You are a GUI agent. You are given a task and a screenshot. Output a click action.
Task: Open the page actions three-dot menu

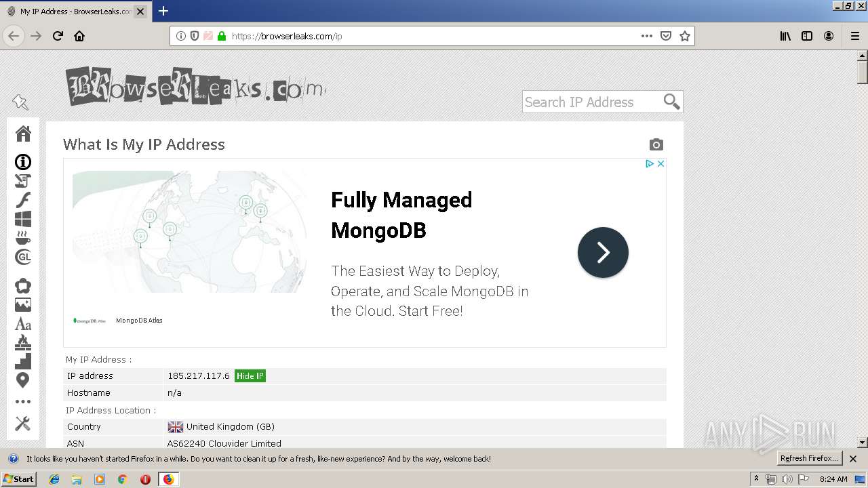pos(647,36)
